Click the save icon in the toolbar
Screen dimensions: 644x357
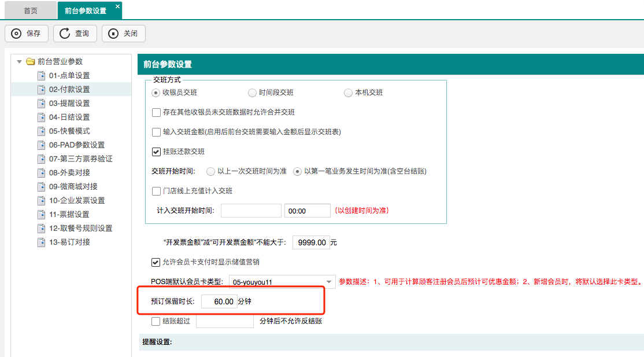[16, 34]
